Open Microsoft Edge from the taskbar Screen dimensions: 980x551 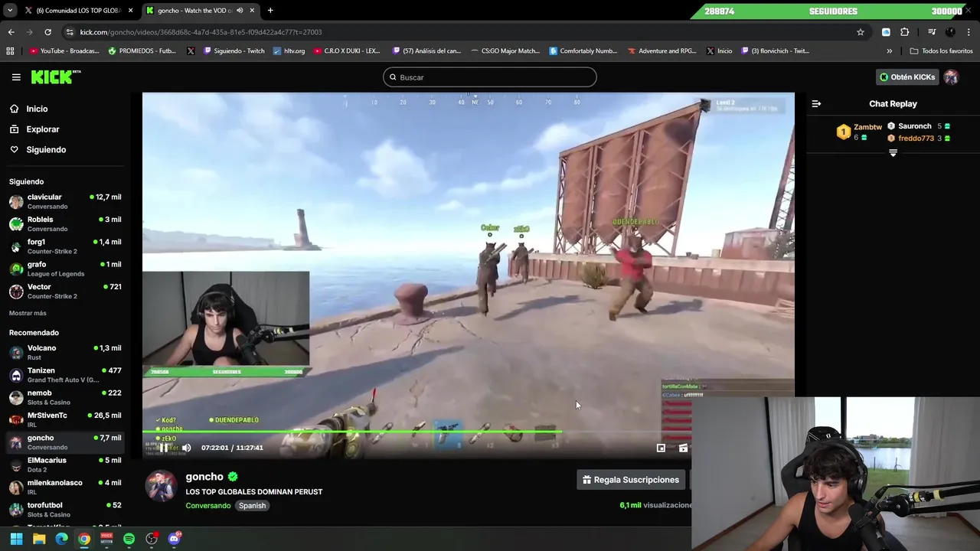click(x=61, y=539)
